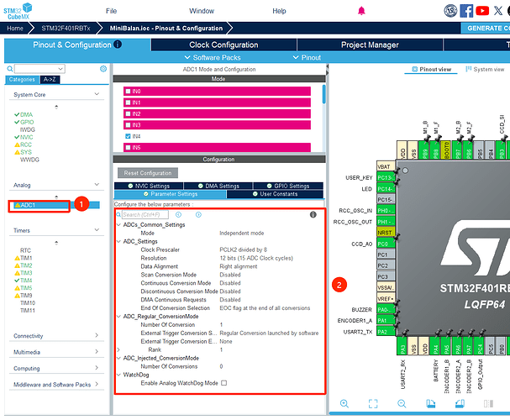
Task: Go to next parameter search result
Action: (x=198, y=214)
